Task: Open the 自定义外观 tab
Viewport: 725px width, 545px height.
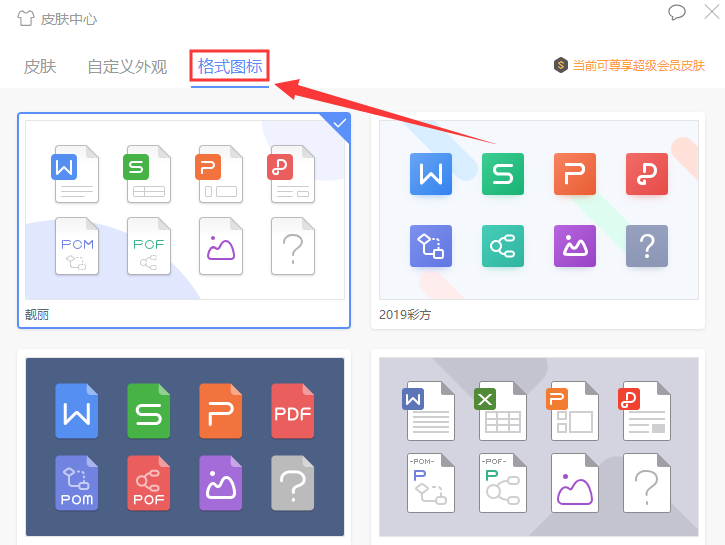Action: pos(127,67)
